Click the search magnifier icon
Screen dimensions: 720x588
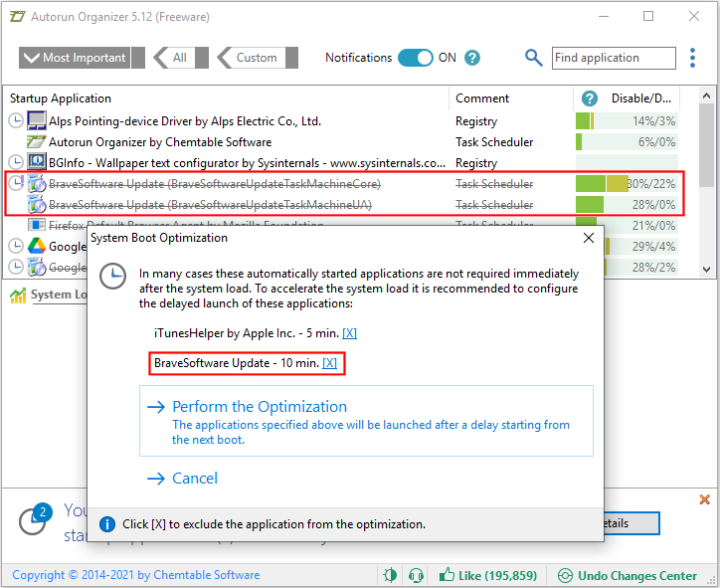534,58
